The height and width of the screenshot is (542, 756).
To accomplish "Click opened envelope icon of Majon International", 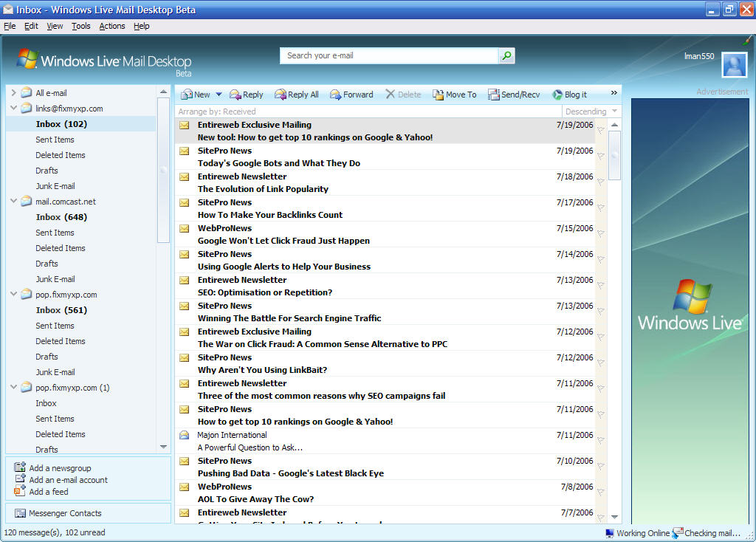I will 185,435.
